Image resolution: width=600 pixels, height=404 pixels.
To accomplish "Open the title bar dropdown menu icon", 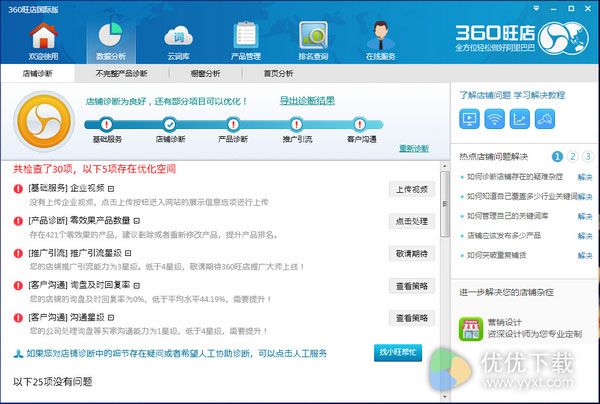I will [x=536, y=8].
